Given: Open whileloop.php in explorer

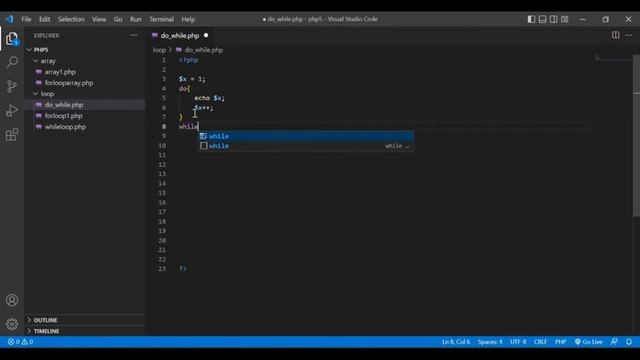Looking at the screenshot, I should tap(65, 127).
